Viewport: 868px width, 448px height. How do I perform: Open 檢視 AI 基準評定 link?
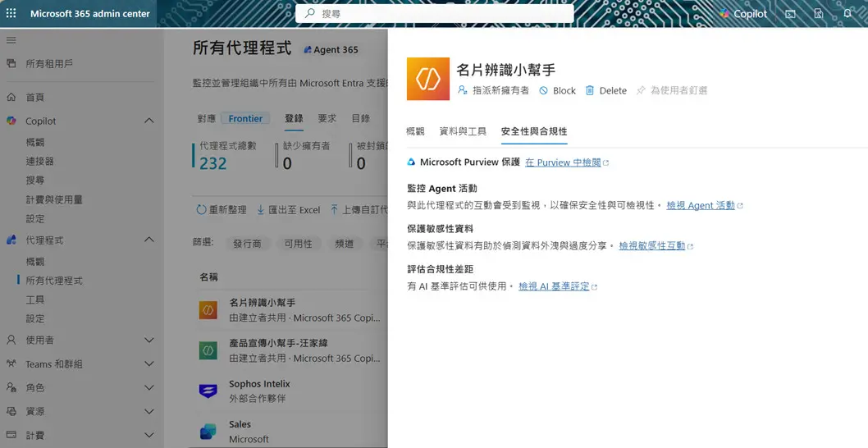pos(558,286)
